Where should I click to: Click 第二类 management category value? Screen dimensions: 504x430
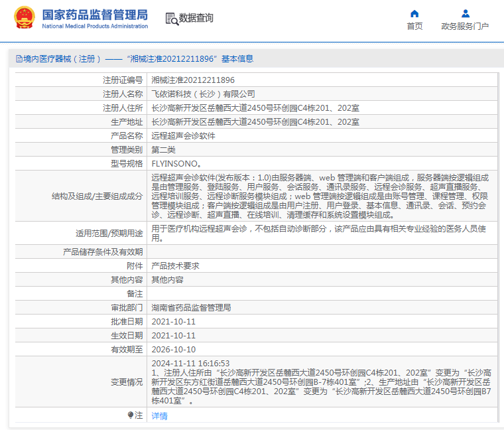click(x=163, y=150)
